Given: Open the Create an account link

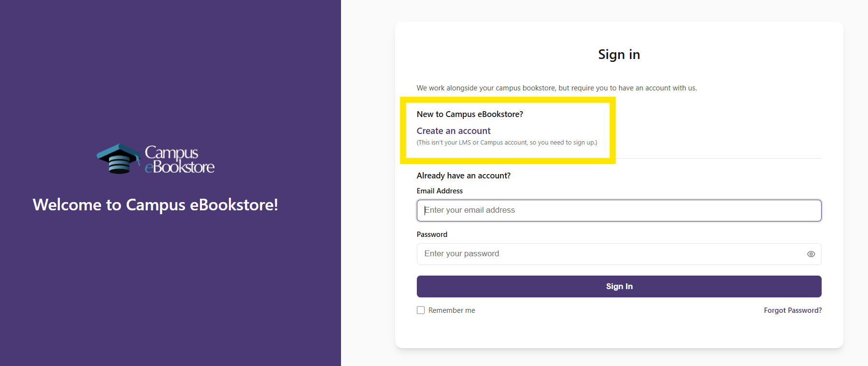Looking at the screenshot, I should click(x=454, y=131).
